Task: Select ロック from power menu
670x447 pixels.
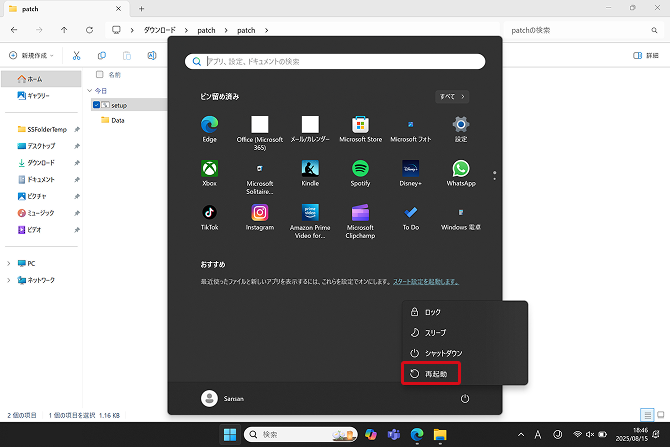Action: pos(465,312)
